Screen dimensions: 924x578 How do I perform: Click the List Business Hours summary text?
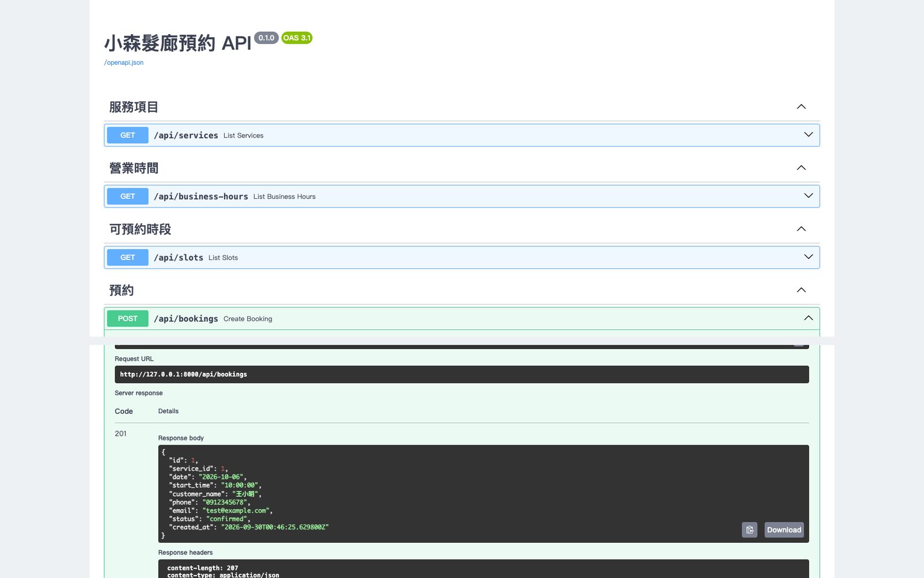(x=284, y=197)
